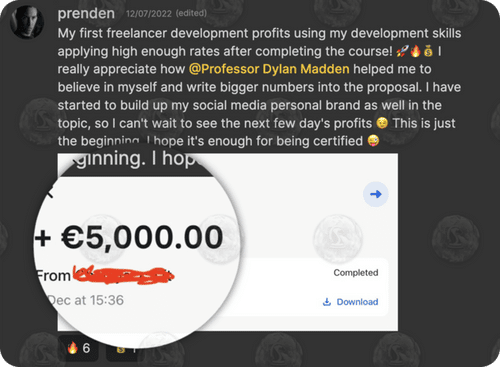This screenshot has height=367, width=500.
Task: Click the Download link
Action: pos(357,302)
